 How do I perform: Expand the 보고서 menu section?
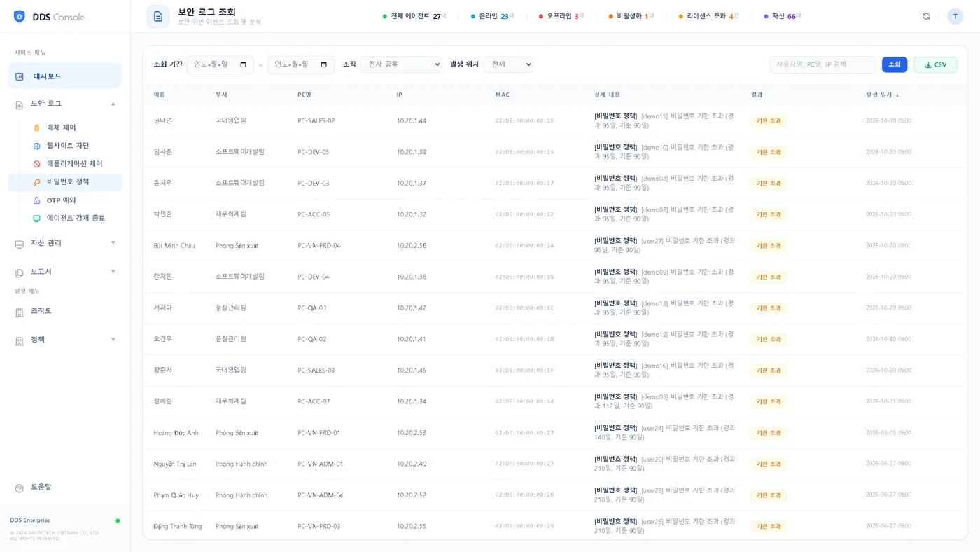[x=113, y=271]
